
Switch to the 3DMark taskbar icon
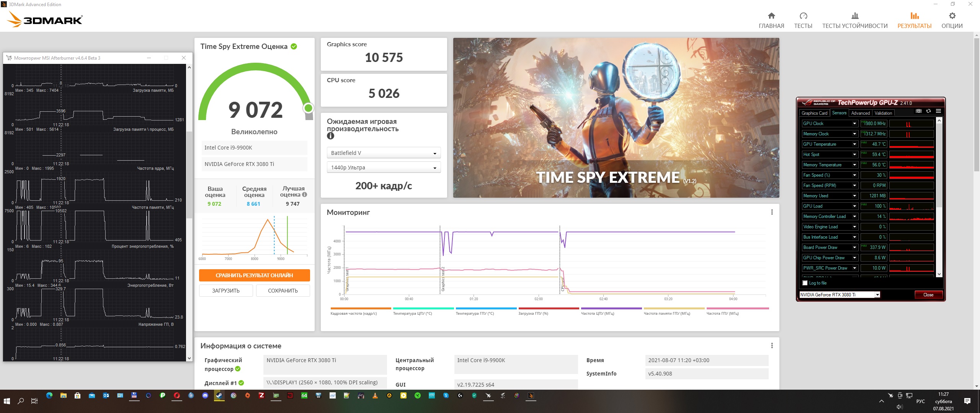point(531,395)
